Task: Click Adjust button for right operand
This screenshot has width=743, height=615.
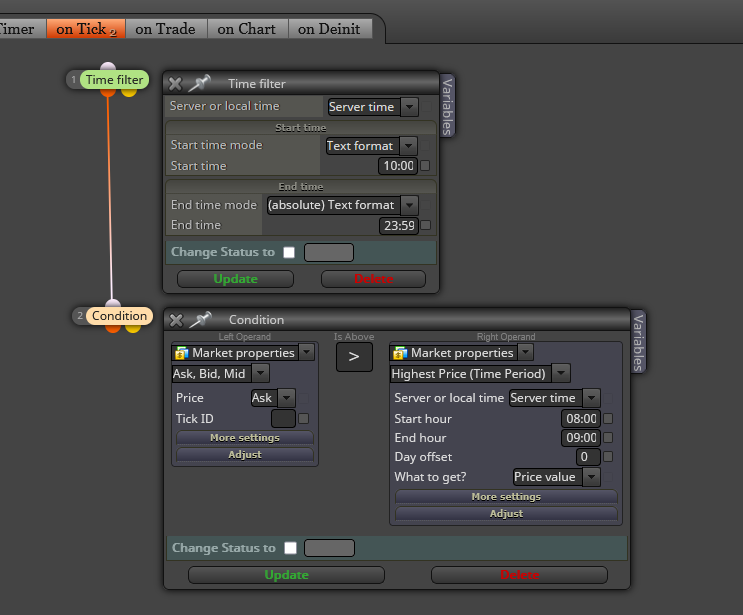Action: (x=506, y=514)
